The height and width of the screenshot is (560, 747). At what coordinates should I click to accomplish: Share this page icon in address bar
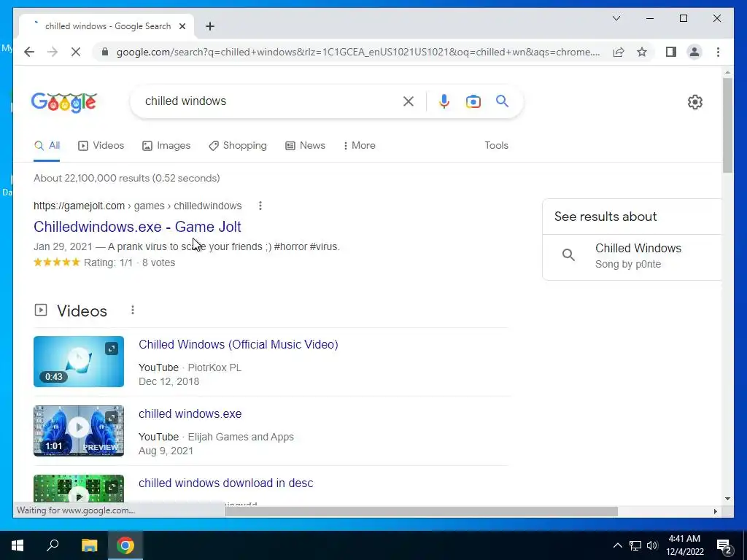(x=619, y=52)
